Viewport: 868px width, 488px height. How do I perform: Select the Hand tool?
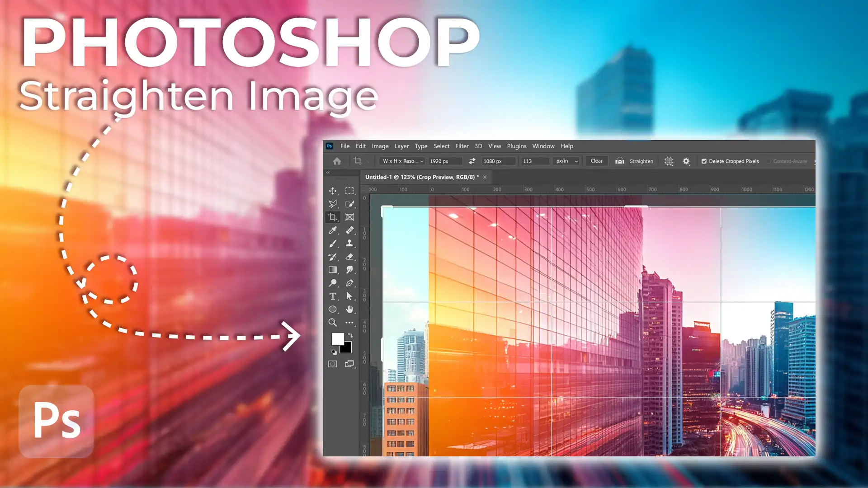pyautogui.click(x=349, y=310)
